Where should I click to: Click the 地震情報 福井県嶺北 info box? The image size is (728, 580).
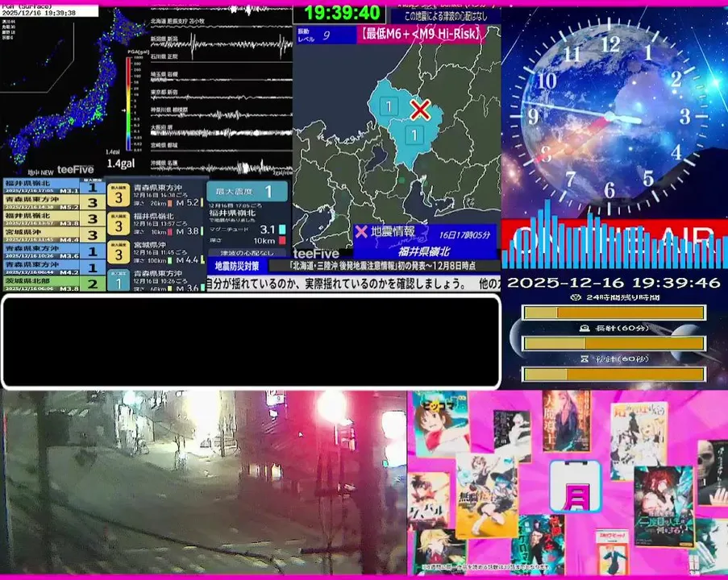425,242
